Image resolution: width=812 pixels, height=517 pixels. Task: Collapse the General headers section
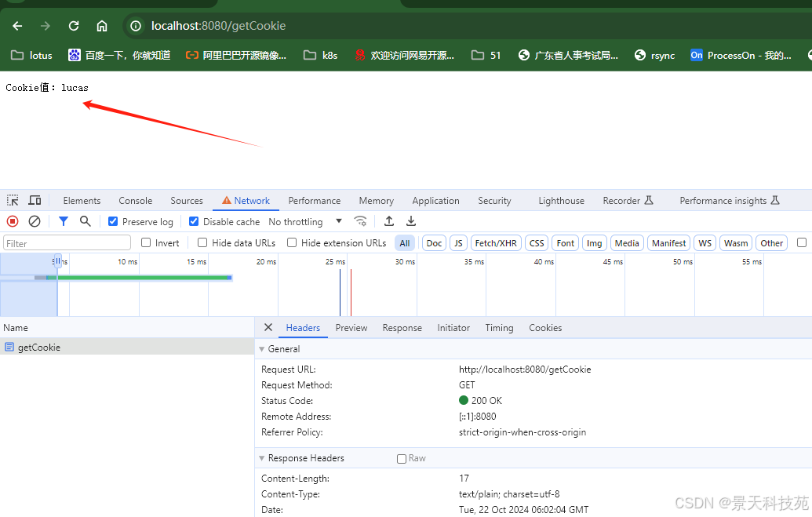(x=262, y=349)
